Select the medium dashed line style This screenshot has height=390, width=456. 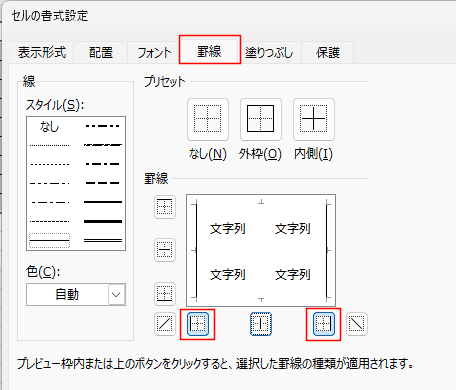[x=103, y=183]
